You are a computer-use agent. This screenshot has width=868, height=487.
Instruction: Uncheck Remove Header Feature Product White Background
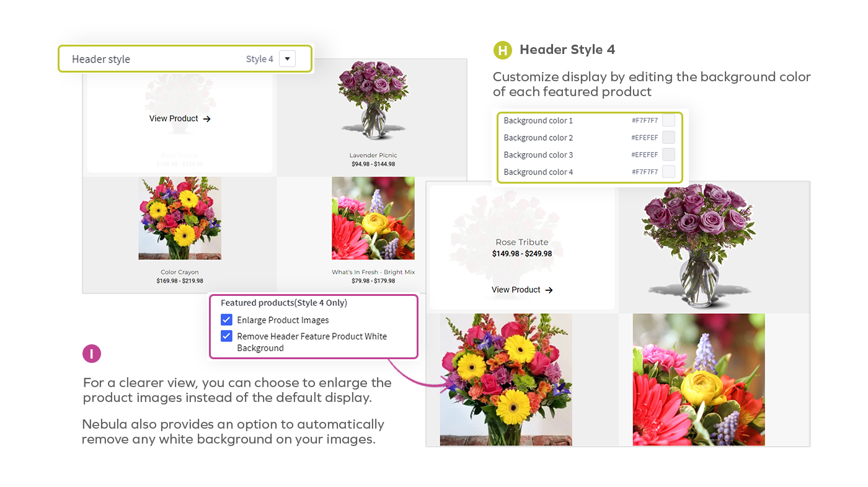[227, 337]
